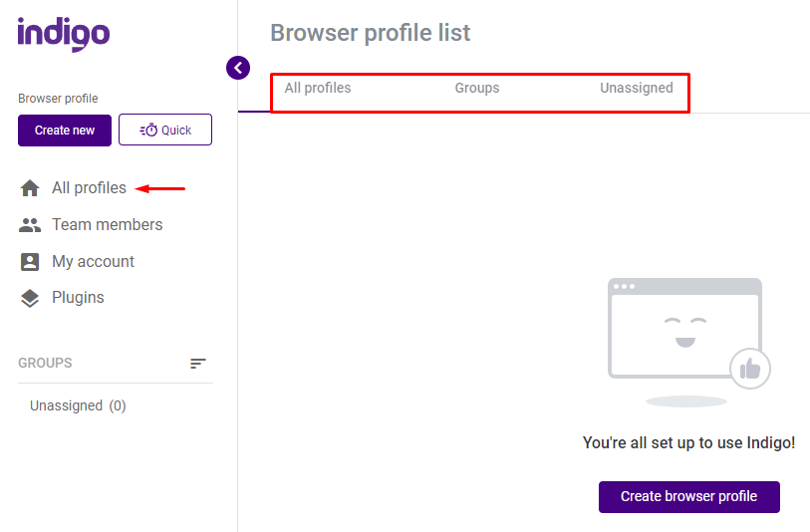Go to My account
810x532 pixels.
93,261
